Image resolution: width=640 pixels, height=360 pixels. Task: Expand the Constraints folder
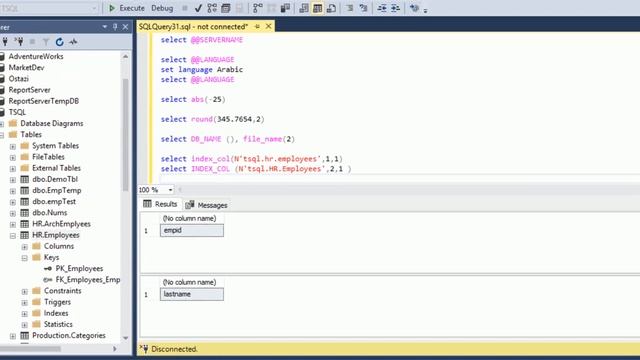24,291
